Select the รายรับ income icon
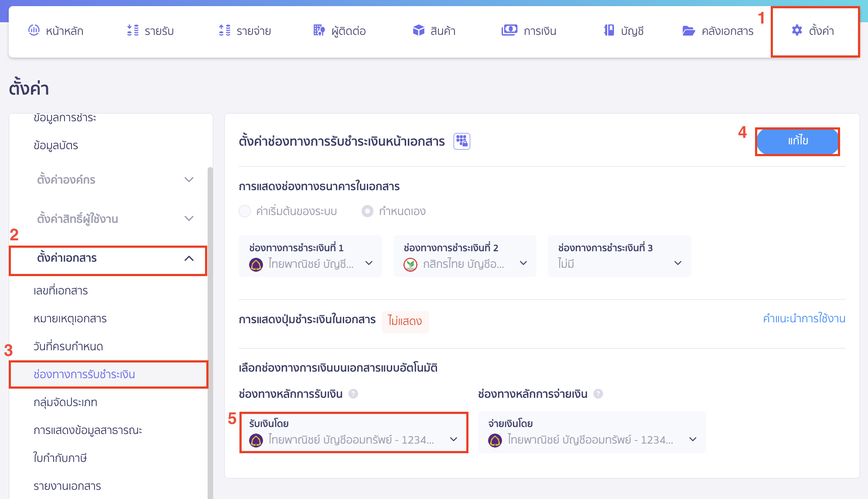 [132, 31]
